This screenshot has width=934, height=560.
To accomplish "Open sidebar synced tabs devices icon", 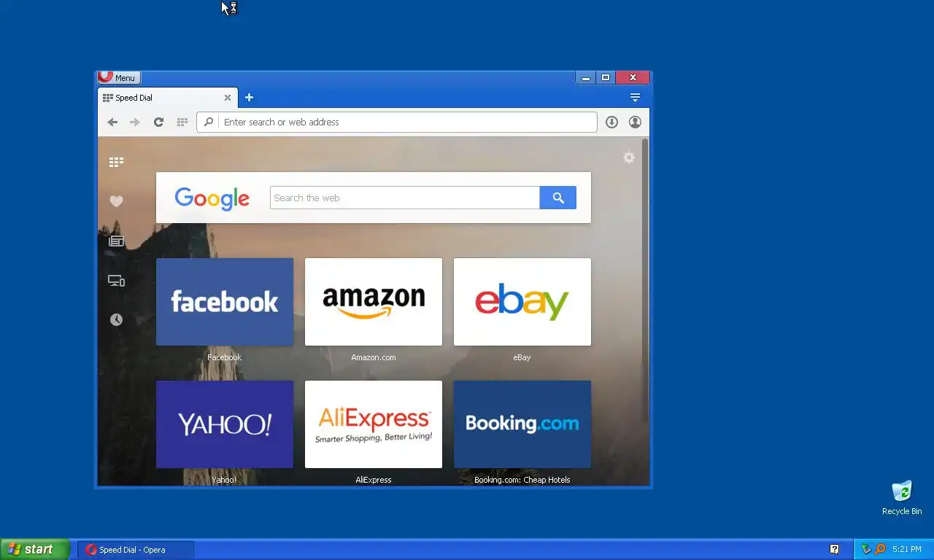I will click(x=116, y=280).
